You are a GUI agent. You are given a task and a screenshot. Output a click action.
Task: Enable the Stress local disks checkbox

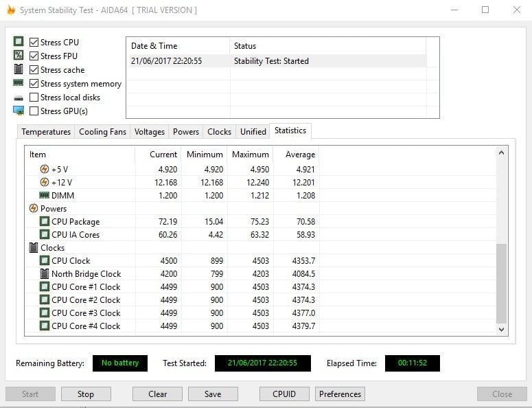pos(34,97)
